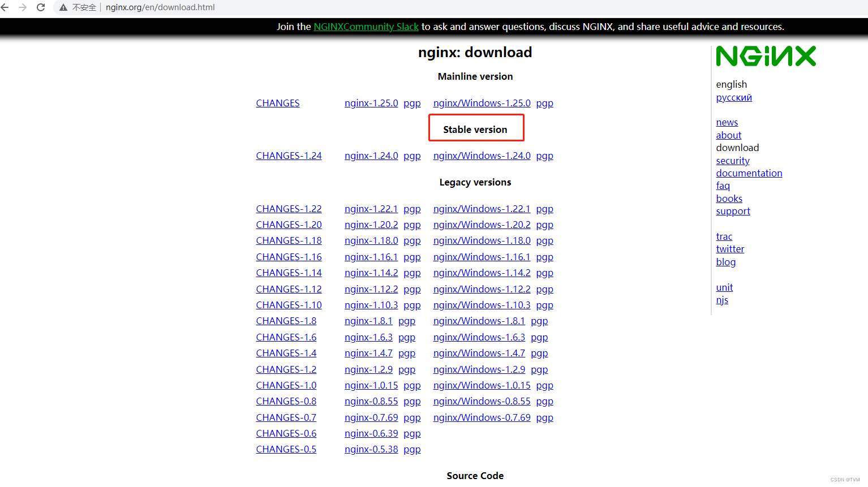Click the NGINX logo

click(766, 56)
